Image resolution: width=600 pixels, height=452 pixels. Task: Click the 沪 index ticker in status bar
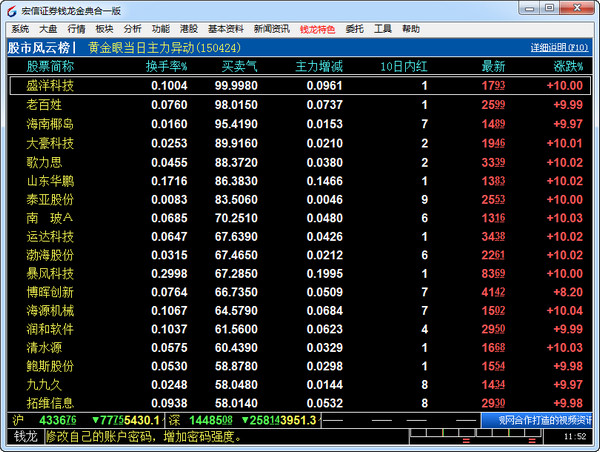click(86, 421)
